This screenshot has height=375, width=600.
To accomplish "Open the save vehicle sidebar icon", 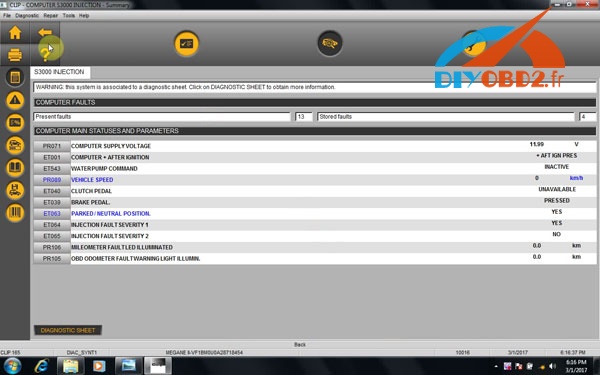I will pos(15,190).
